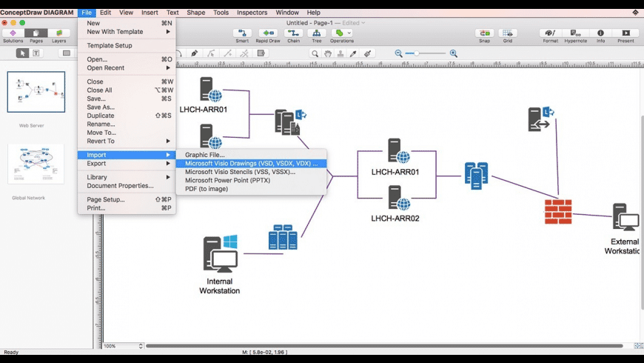Open the Inspectors menu
Screen dimensions: 644x363
[252, 13]
